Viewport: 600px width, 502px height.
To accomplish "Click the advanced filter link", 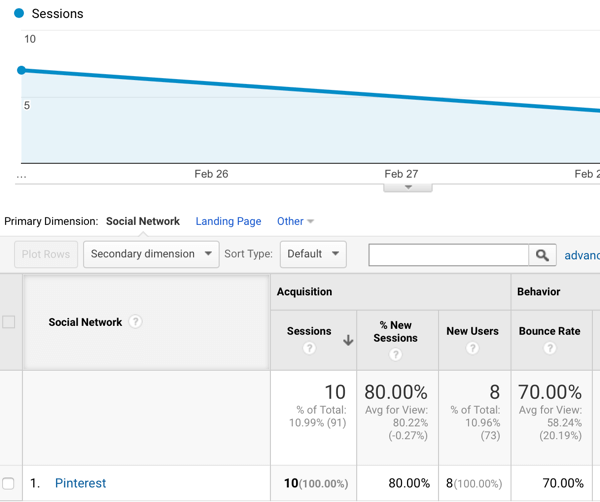I will 582,255.
